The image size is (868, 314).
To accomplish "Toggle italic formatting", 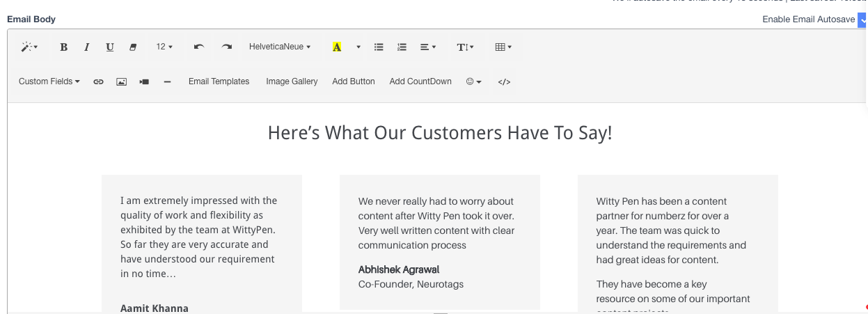I will click(87, 47).
